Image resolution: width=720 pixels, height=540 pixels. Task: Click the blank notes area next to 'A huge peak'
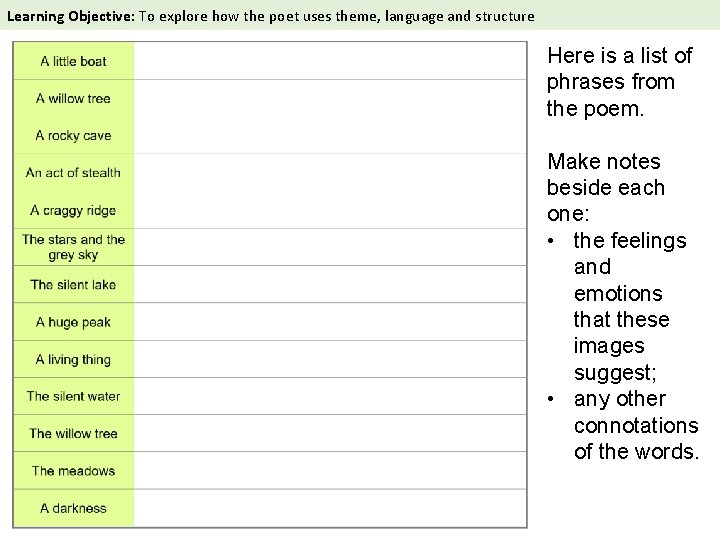coord(330,322)
